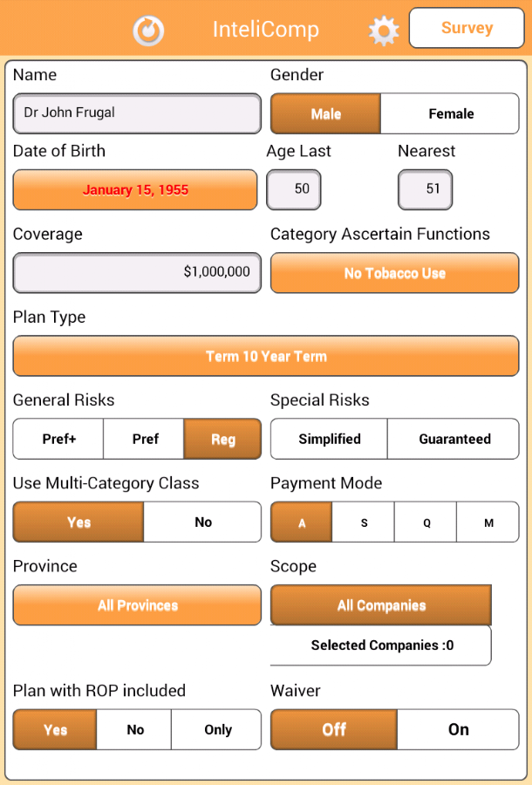Open settings via the gear icon
The image size is (532, 785).
click(x=384, y=31)
